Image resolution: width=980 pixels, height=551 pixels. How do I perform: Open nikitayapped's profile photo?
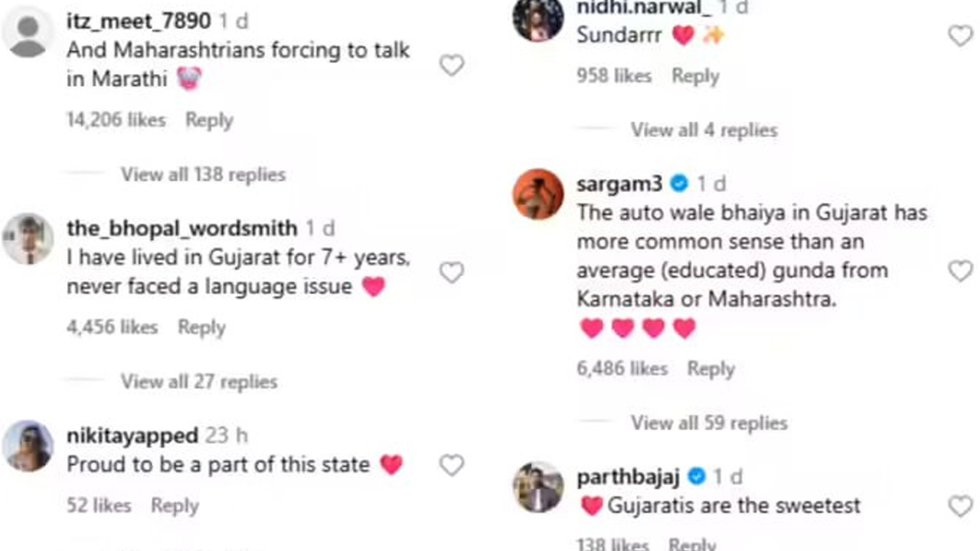click(x=28, y=445)
